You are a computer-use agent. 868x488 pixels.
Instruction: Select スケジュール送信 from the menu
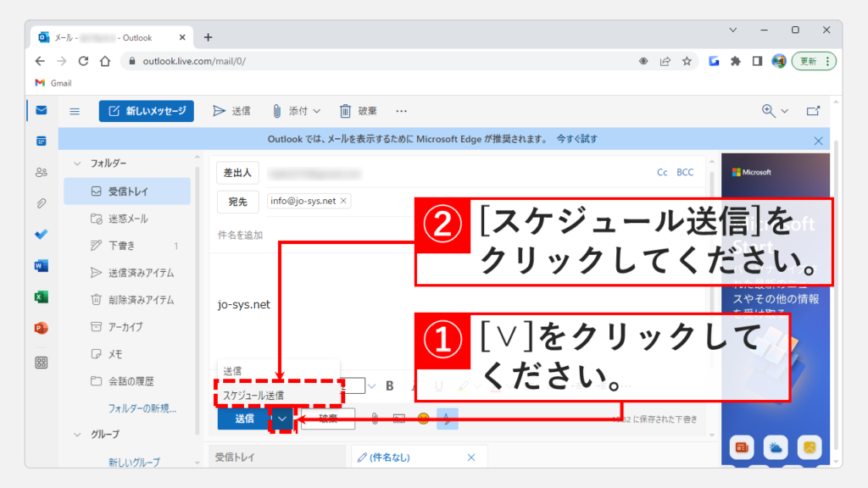[253, 395]
